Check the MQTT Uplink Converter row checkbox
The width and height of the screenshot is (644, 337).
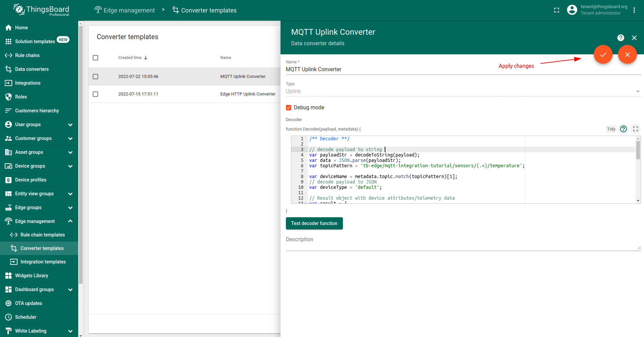pos(95,77)
